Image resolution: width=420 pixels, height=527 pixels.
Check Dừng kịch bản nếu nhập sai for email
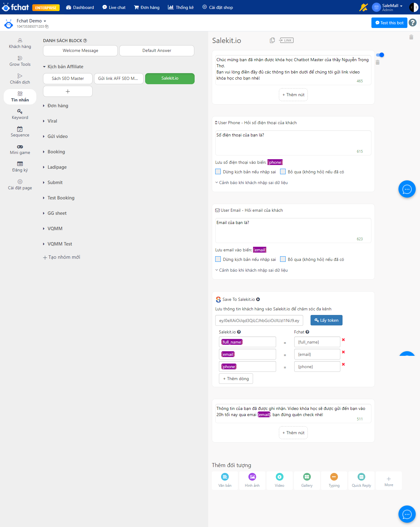click(x=218, y=259)
